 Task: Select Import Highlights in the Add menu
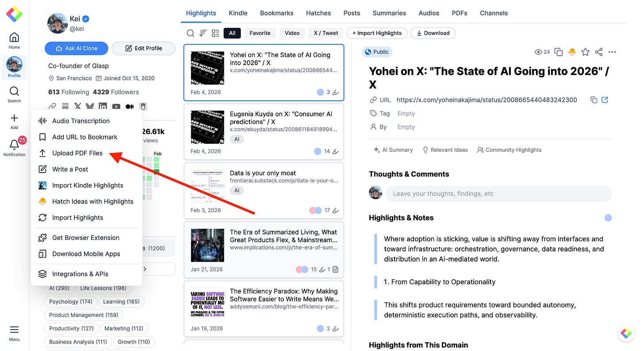click(x=87, y=218)
